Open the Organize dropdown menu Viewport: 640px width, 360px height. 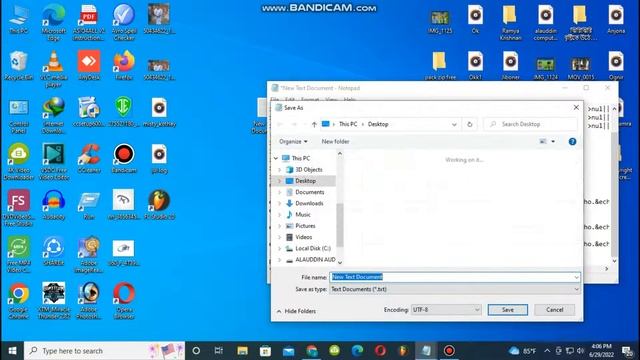click(x=293, y=142)
